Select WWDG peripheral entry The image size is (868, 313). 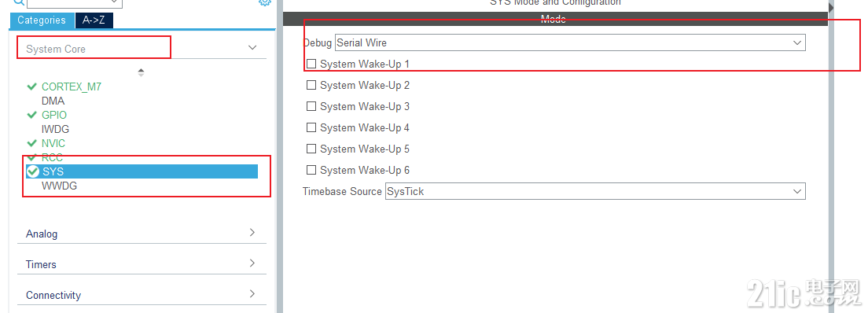[59, 186]
